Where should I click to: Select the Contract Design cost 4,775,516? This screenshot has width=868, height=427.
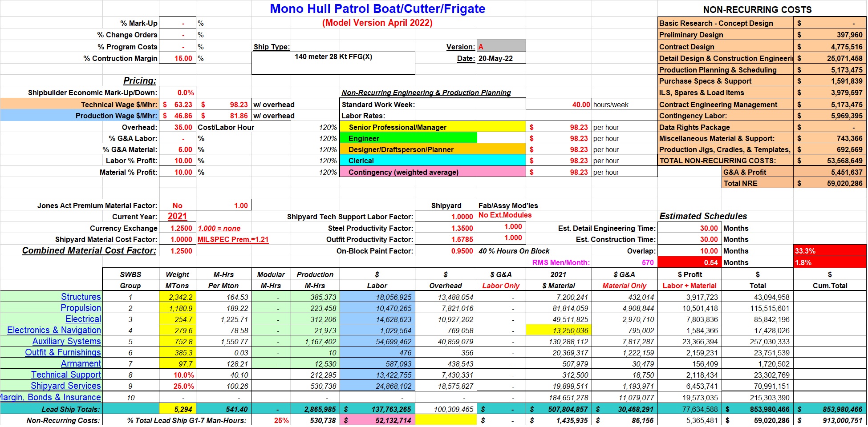click(830, 47)
